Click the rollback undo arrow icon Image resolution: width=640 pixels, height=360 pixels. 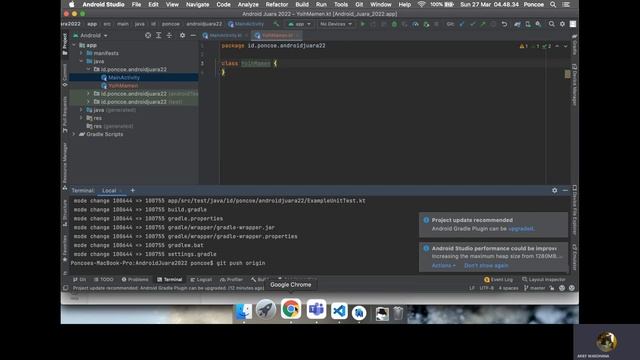(504, 24)
